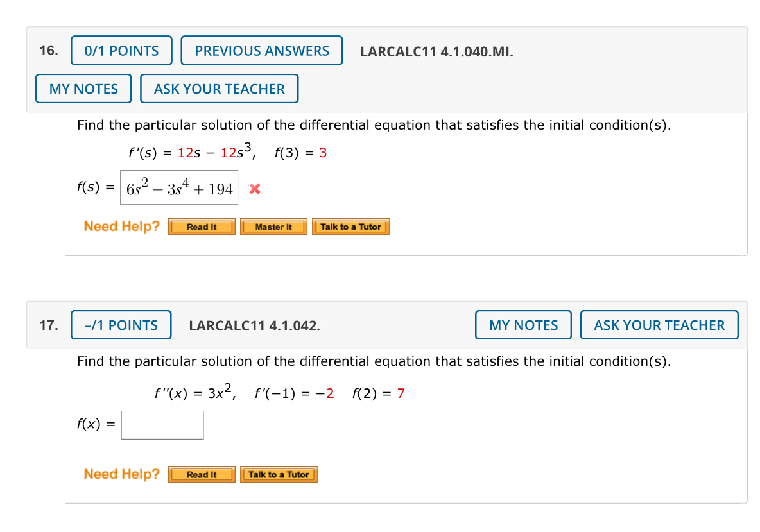The height and width of the screenshot is (532, 760).
Task: Click the 0/1 POINTS score for problem 16
Action: [x=121, y=50]
